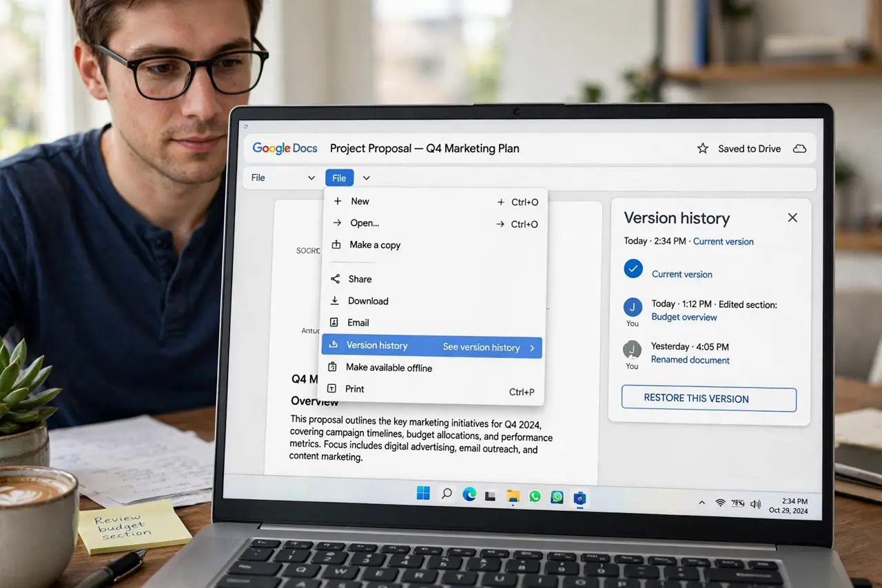The width and height of the screenshot is (882, 588).
Task: Open File Explorer from the taskbar
Action: tap(513, 496)
